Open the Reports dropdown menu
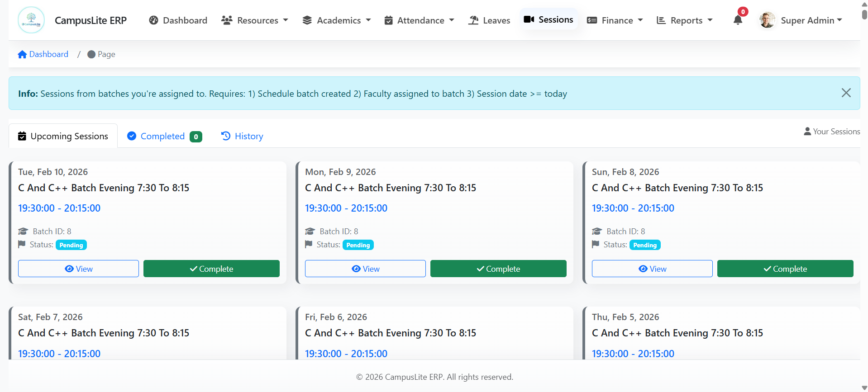This screenshot has height=392, width=868. pyautogui.click(x=685, y=20)
